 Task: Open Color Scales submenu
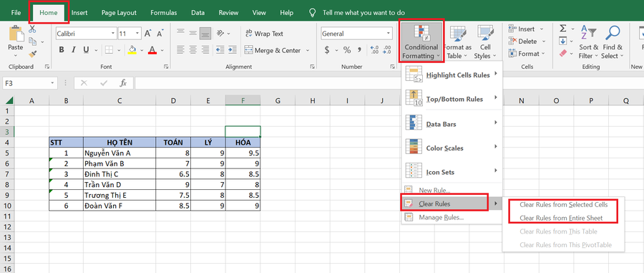coord(452,148)
